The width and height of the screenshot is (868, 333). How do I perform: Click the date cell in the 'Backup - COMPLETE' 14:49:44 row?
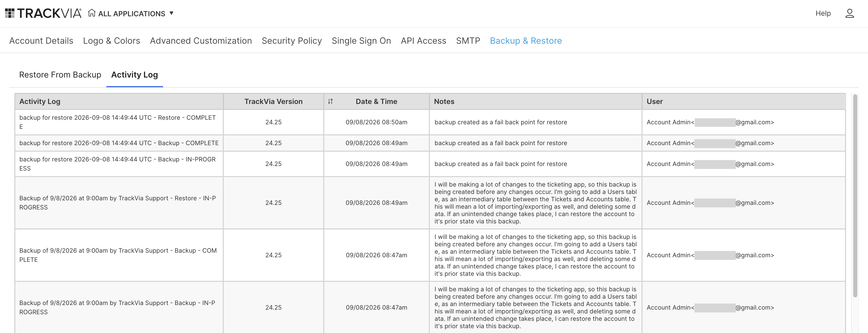pos(377,143)
